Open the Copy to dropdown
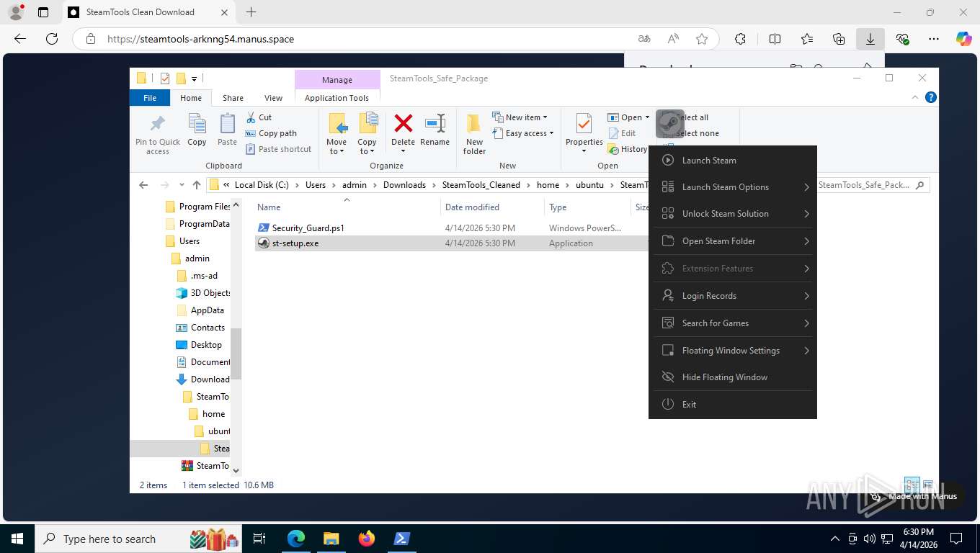The width and height of the screenshot is (980, 553). (367, 146)
